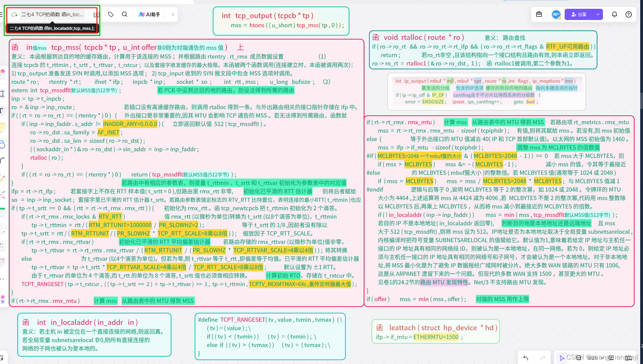Viewport: 643px width, 364px height.
Task: Click the green '若 PCB 中没到达目的地的路由' note
Action: click(x=225, y=90)
